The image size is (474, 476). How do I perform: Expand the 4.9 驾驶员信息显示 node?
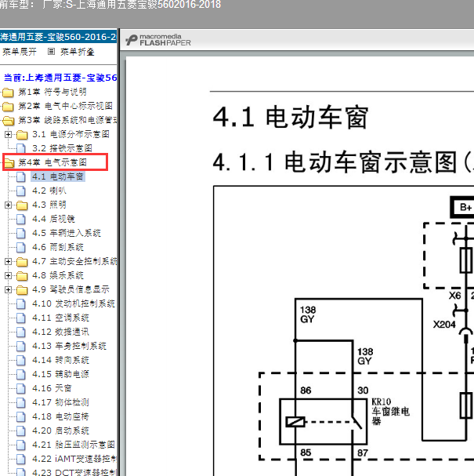tap(8, 290)
